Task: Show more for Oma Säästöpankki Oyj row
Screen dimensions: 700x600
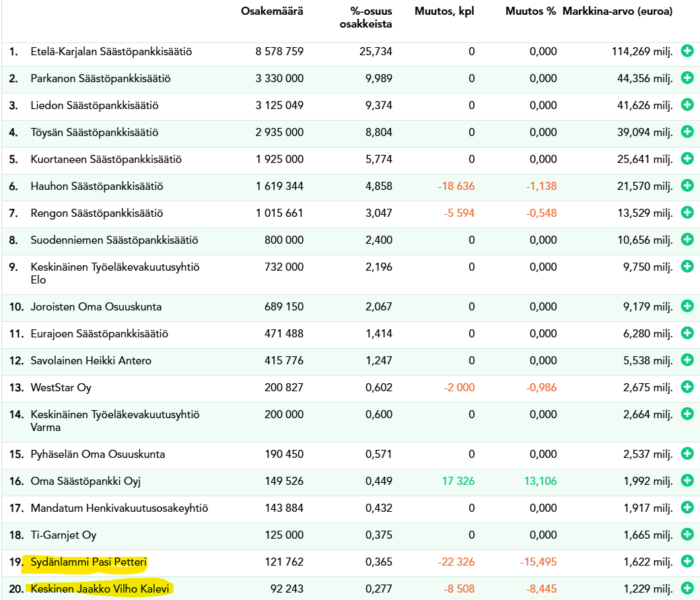Action: tap(687, 481)
